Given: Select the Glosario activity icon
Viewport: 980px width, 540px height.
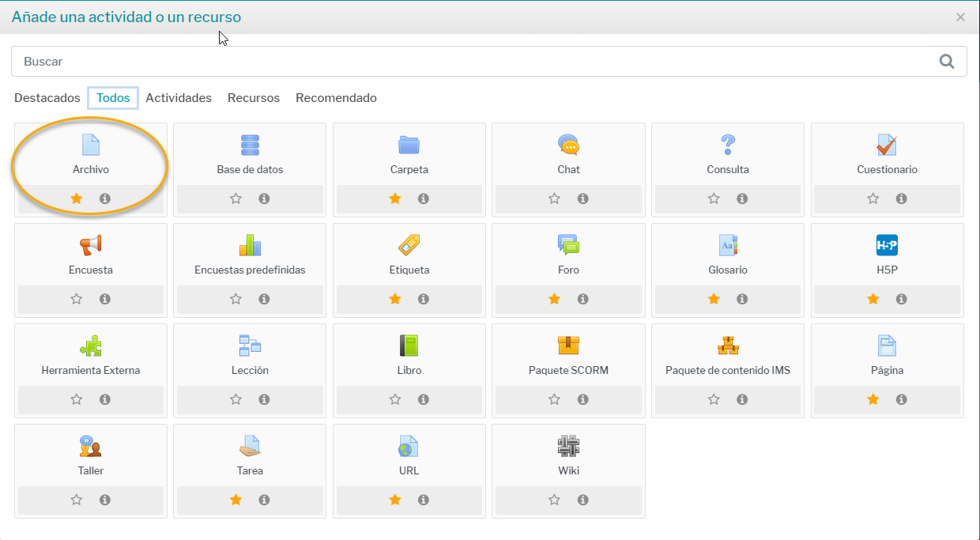Looking at the screenshot, I should [x=728, y=246].
